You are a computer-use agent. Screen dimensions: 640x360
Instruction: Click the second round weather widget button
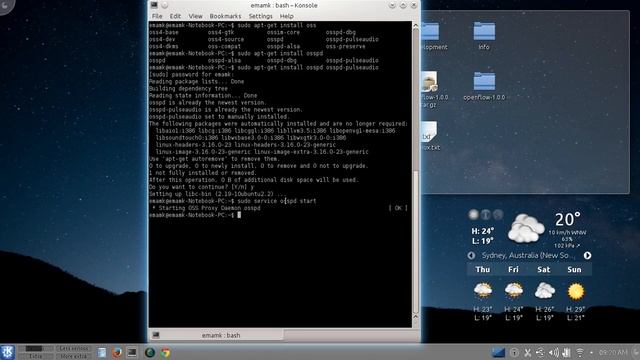coord(486,214)
